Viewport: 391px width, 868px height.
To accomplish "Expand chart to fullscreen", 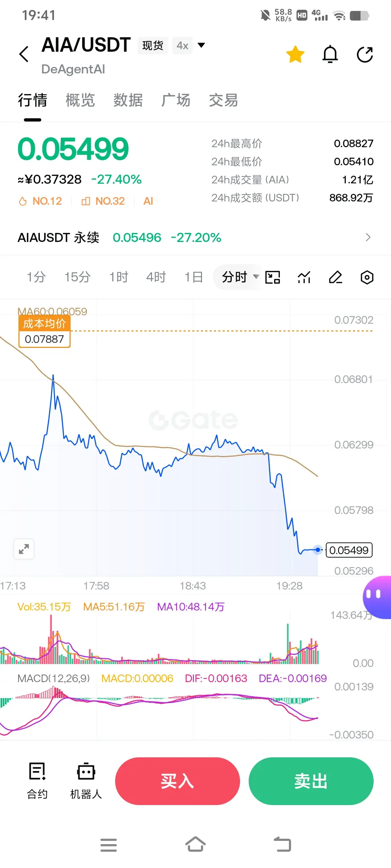I will (24, 549).
